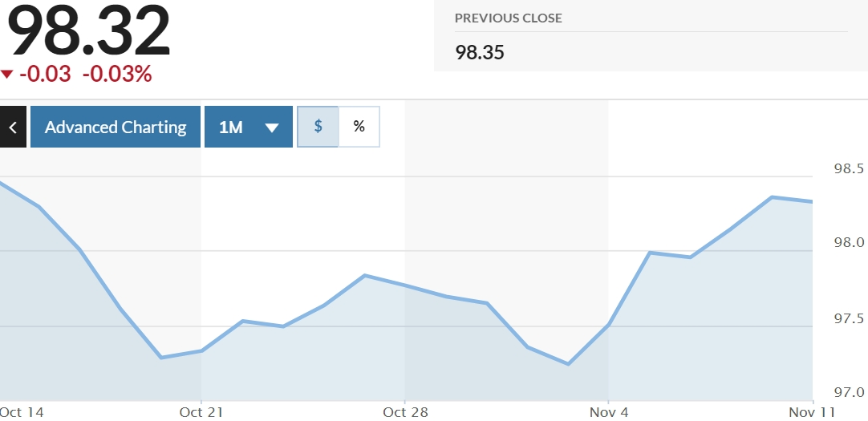
Task: Click the Nov 11 date label
Action: 813,412
